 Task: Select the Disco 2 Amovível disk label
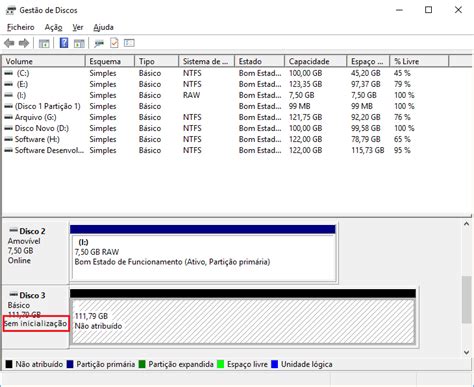[x=35, y=252]
